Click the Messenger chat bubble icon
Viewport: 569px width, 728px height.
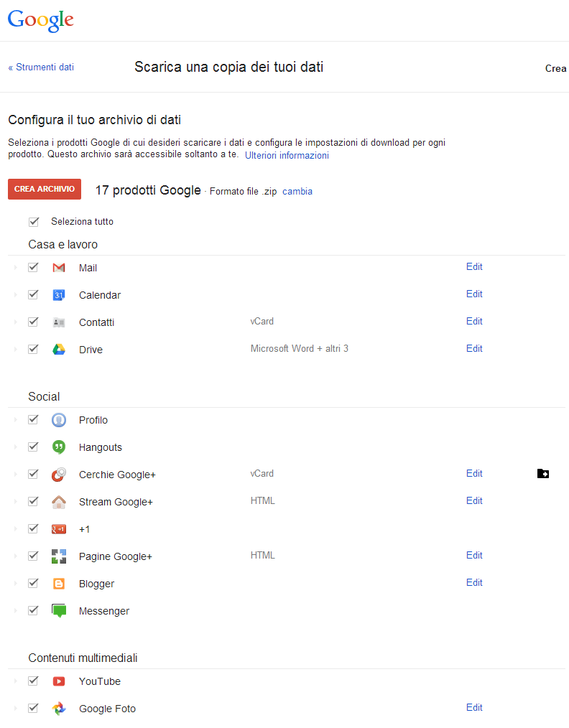(58, 611)
